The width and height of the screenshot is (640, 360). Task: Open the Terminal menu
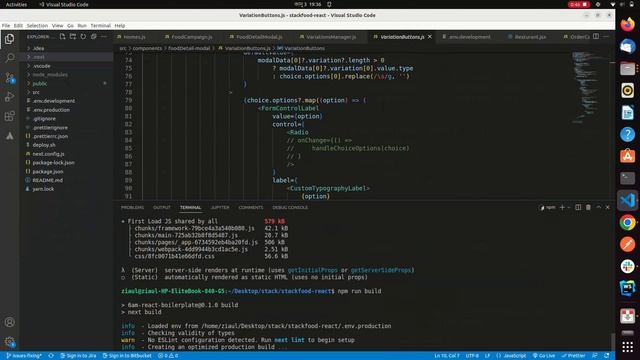100,25
